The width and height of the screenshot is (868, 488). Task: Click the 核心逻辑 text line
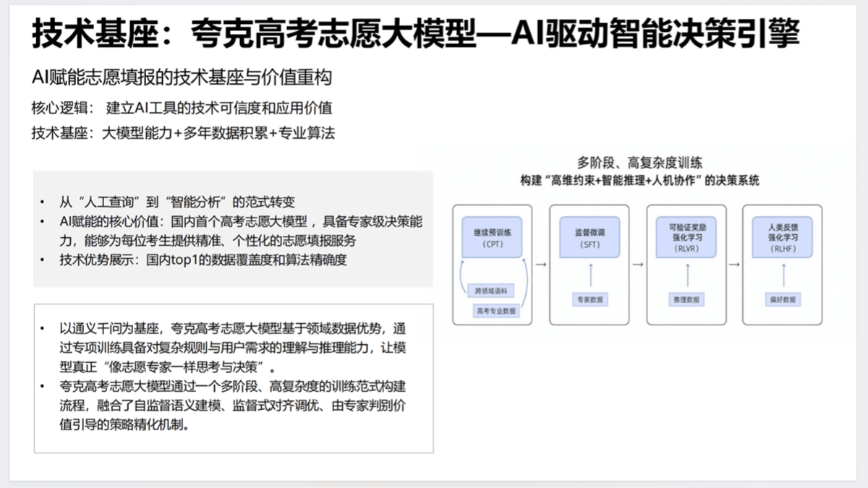[x=182, y=108]
